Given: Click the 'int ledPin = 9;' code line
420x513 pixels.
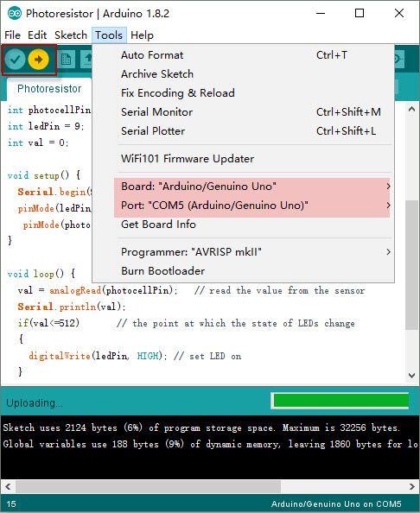Looking at the screenshot, I should tap(46, 126).
